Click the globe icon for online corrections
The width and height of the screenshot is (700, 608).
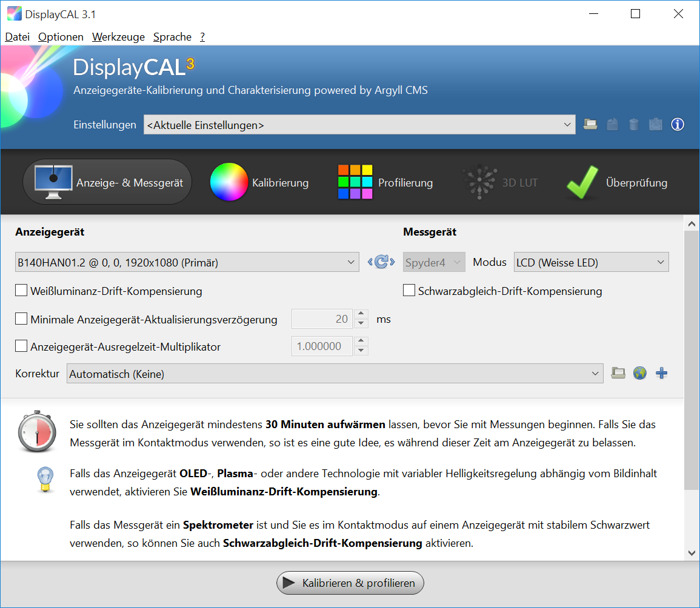(x=640, y=373)
